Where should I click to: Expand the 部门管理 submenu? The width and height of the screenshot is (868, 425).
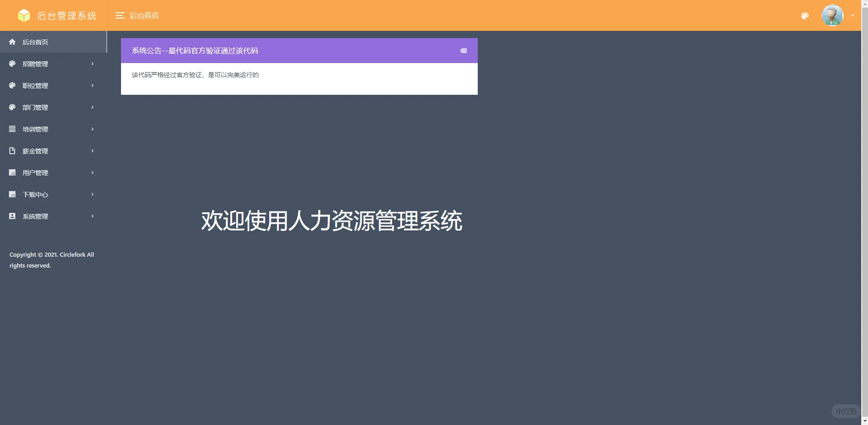(x=52, y=107)
